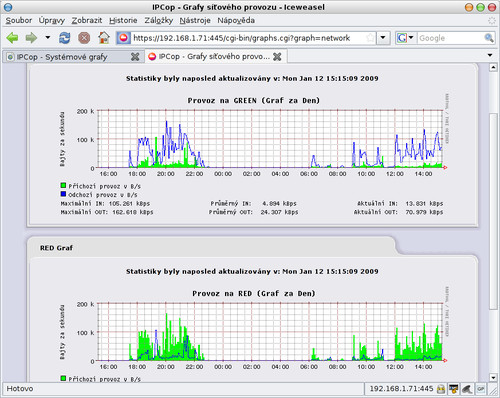
Task: Click the green Příchozí provoz legend swatch in GREEN graph
Action: tap(63, 185)
